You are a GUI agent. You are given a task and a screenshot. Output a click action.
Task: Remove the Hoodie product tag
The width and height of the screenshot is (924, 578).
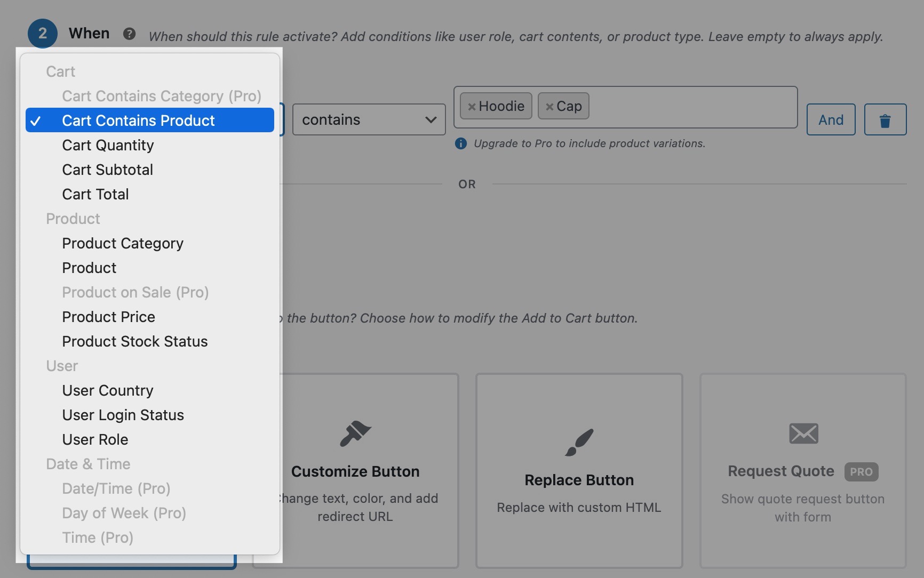(471, 106)
